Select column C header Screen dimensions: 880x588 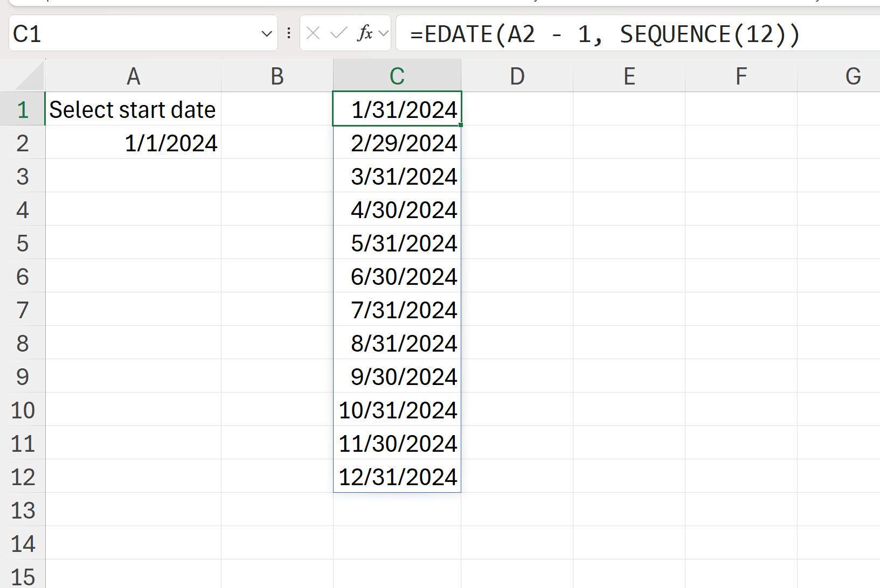pos(397,76)
